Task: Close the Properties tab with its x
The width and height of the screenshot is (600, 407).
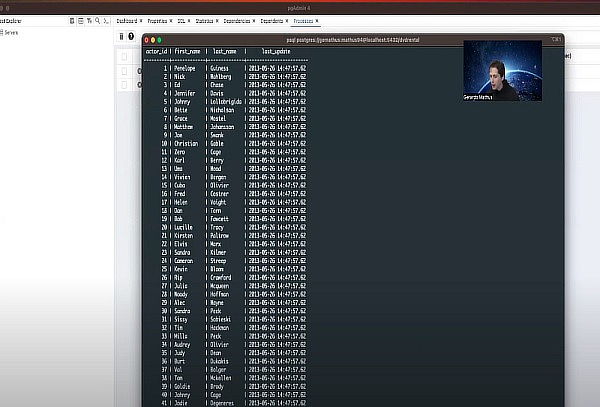Action: click(171, 21)
